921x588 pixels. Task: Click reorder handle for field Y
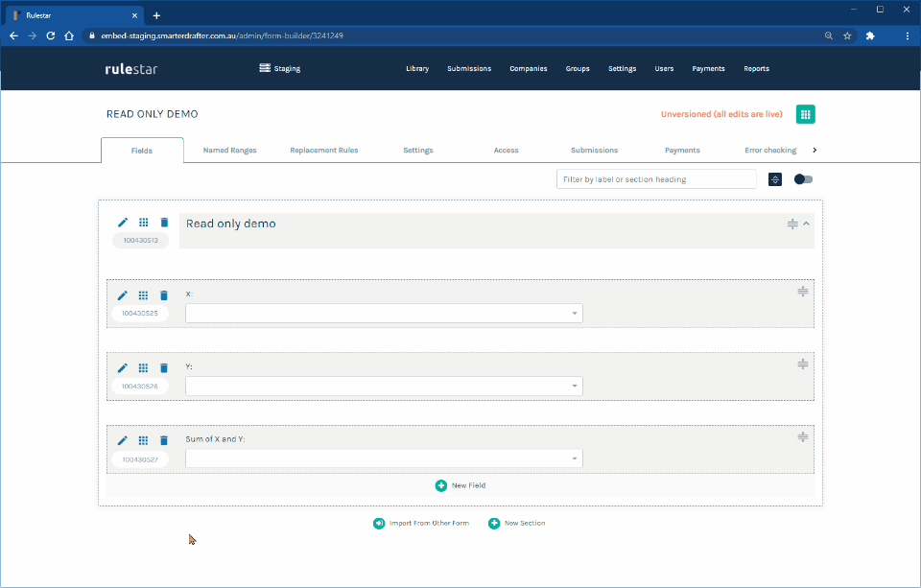(802, 365)
